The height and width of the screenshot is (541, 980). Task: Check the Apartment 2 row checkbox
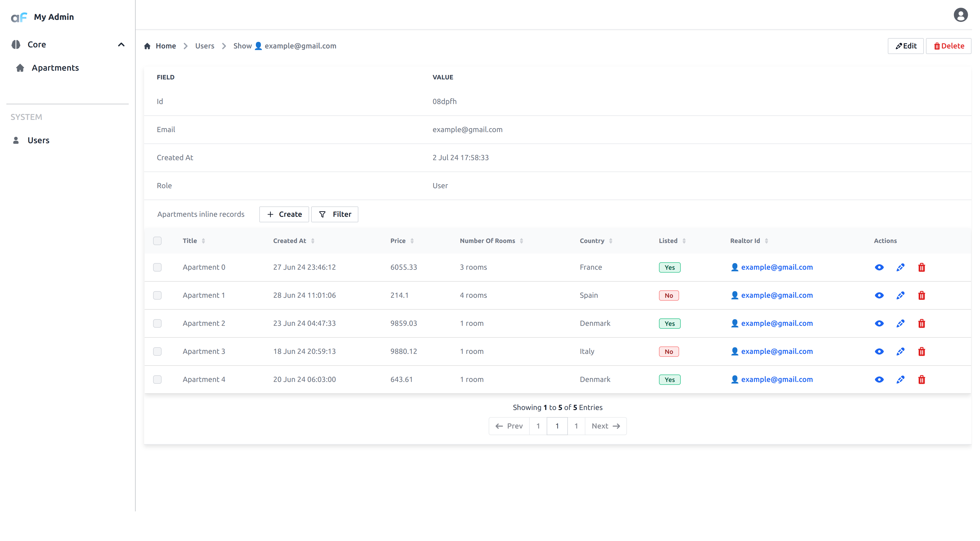click(x=157, y=323)
